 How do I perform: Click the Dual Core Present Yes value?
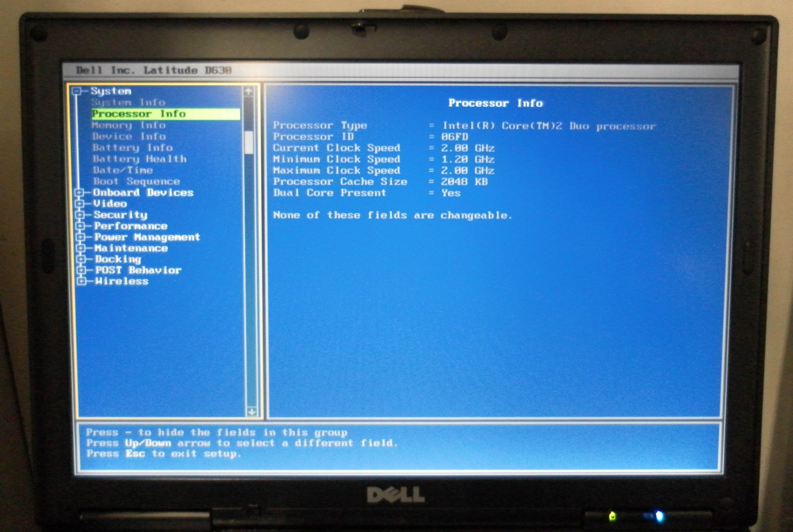pos(451,193)
